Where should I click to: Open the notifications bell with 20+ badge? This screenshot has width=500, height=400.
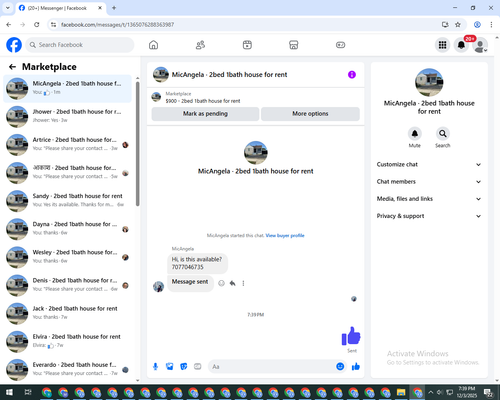tap(461, 45)
